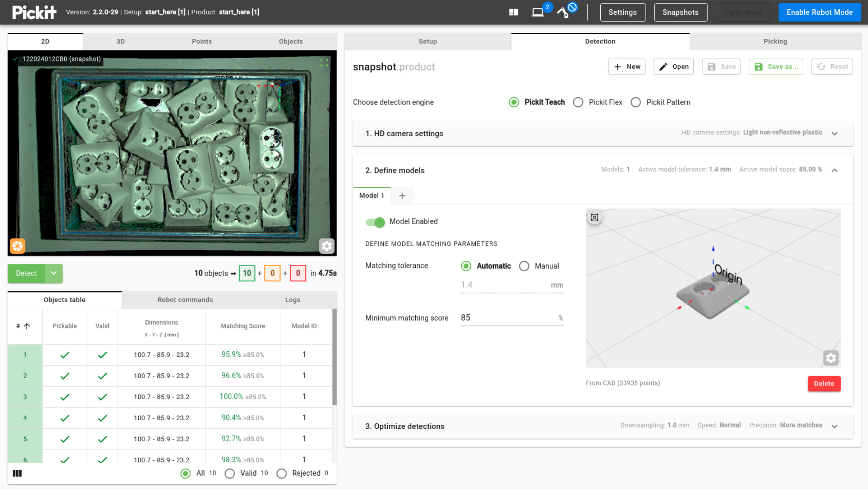Click the Open product button
The width and height of the screenshot is (868, 489).
coord(674,67)
